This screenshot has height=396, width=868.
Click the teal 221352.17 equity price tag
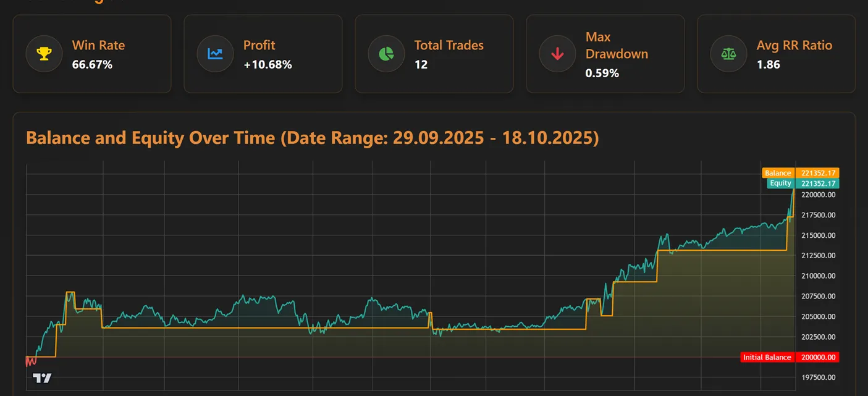(x=817, y=183)
